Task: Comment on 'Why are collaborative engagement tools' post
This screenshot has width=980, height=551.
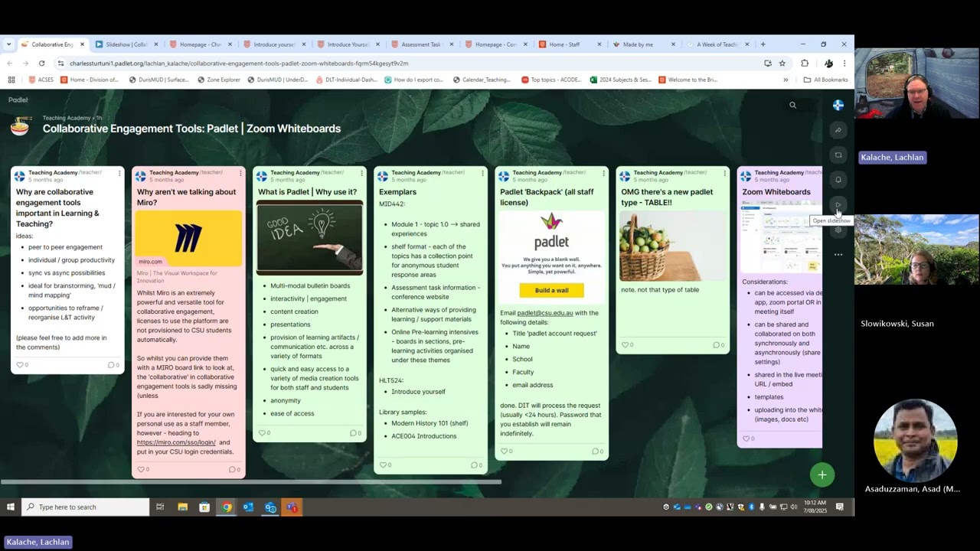Action: pos(113,365)
